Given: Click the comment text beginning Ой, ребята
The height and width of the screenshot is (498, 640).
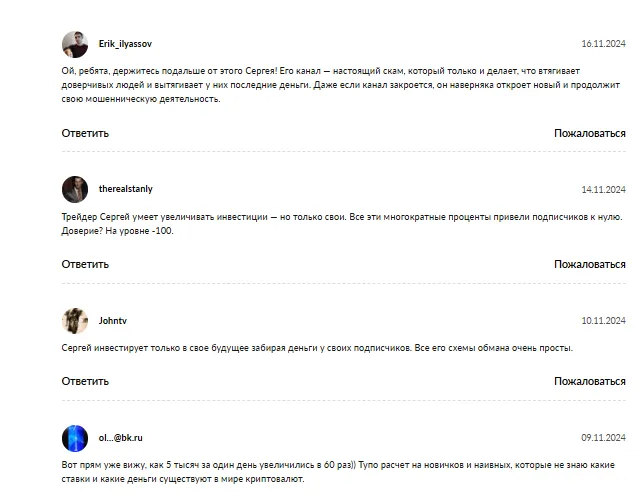Looking at the screenshot, I should pyautogui.click(x=341, y=85).
